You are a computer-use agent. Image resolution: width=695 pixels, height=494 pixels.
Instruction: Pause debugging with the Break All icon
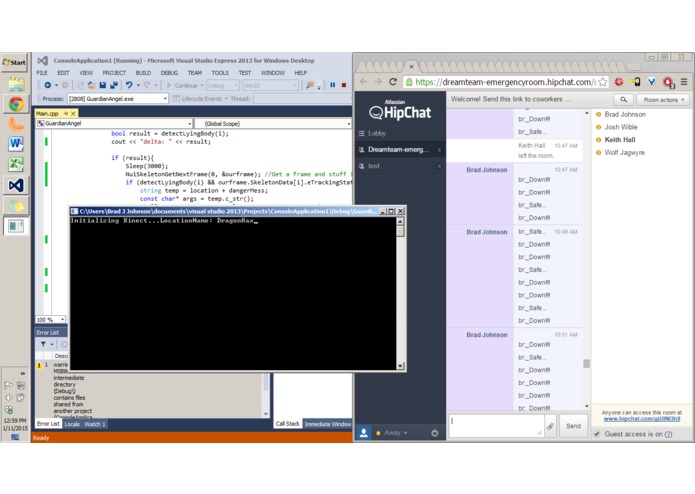click(x=332, y=85)
